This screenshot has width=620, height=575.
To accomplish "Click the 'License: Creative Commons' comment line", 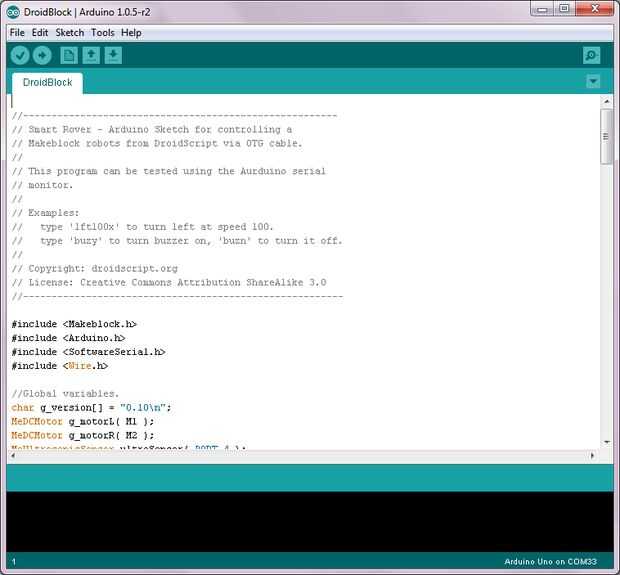I will pos(169,282).
